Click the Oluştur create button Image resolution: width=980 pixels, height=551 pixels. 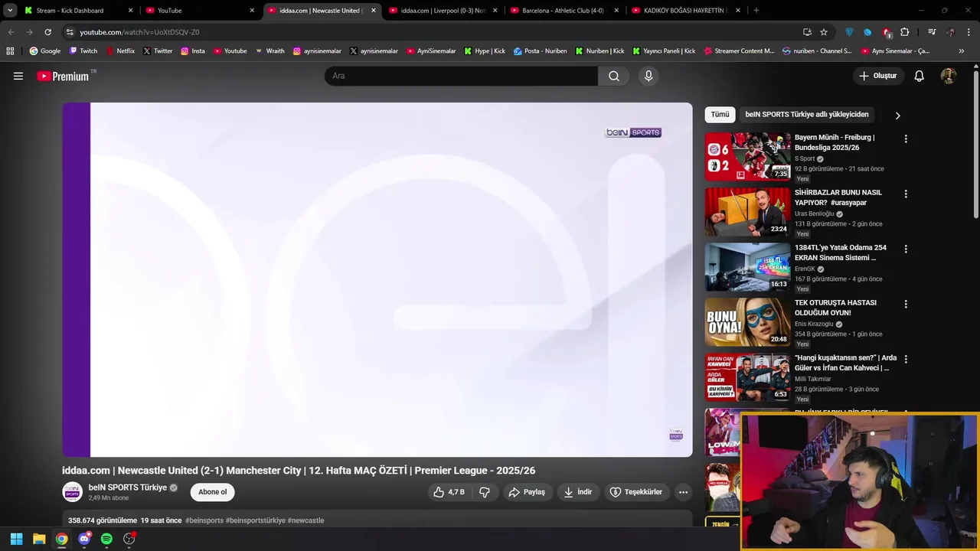[878, 76]
